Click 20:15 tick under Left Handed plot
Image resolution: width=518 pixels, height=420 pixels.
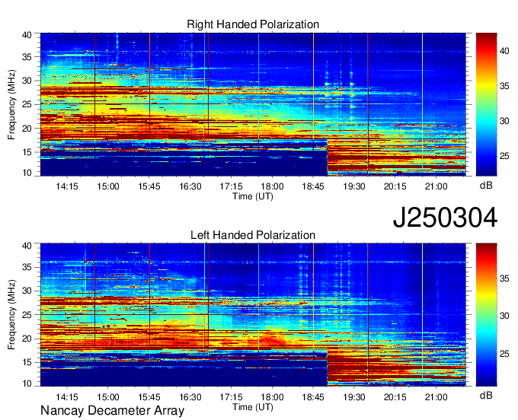click(395, 397)
